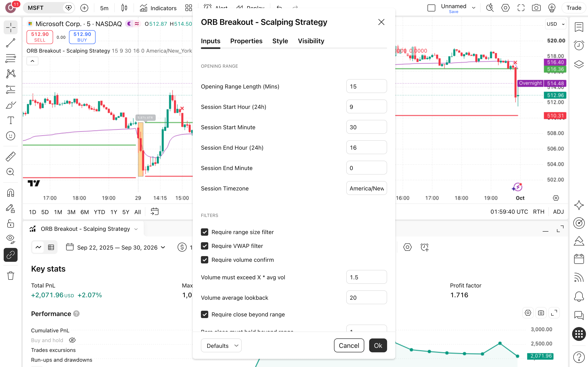This screenshot has height=367, width=588.
Task: Take a chart snapshot with camera icon
Action: pyautogui.click(x=536, y=8)
